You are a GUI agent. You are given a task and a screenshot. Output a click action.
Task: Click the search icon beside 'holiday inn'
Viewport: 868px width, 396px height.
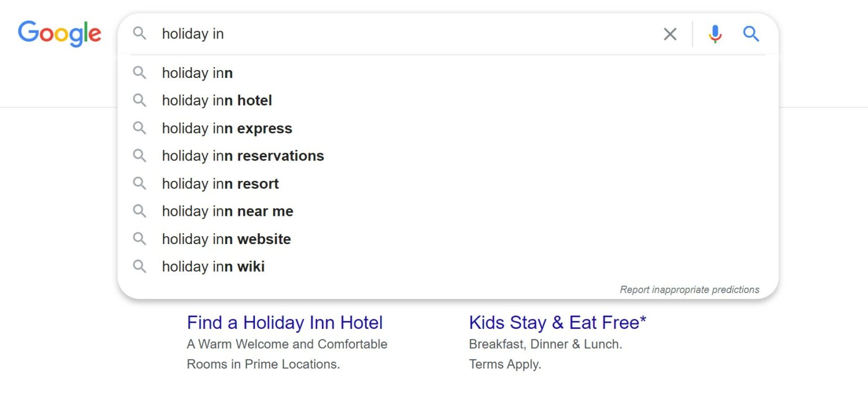pos(140,73)
